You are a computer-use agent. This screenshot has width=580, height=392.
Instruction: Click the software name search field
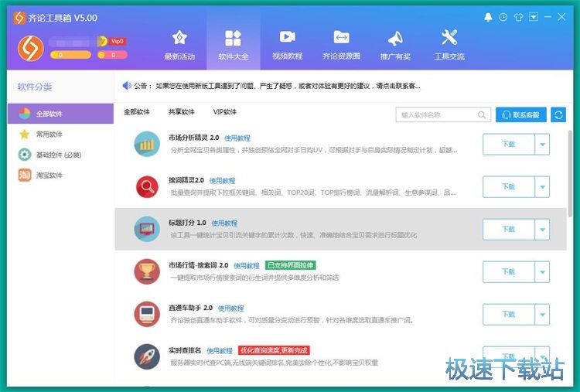(435, 115)
